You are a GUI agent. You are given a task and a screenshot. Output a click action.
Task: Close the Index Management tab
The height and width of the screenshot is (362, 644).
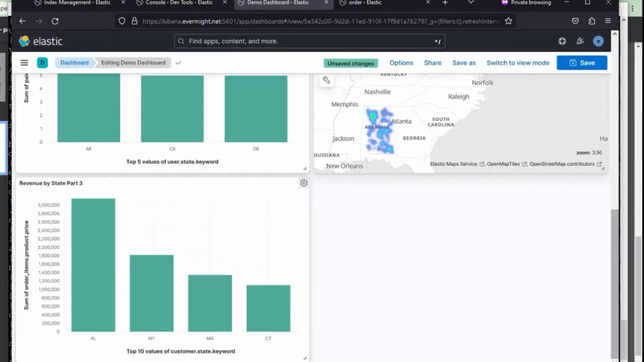(124, 3)
